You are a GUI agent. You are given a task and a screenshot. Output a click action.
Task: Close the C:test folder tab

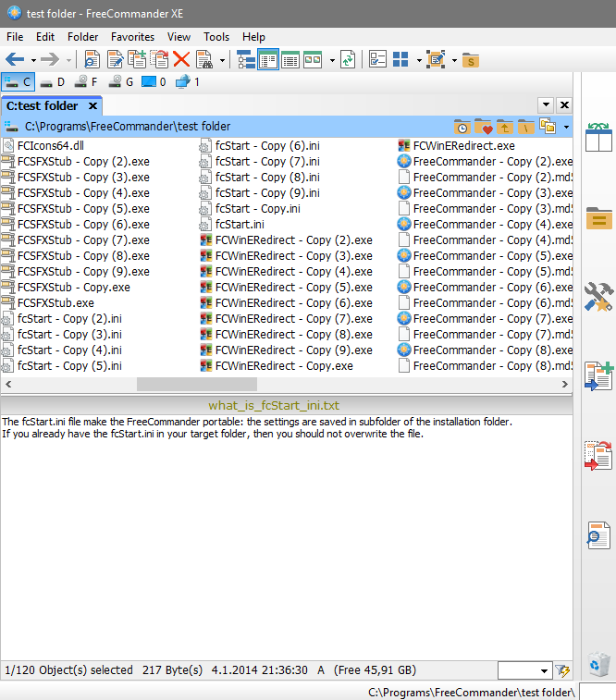click(92, 105)
